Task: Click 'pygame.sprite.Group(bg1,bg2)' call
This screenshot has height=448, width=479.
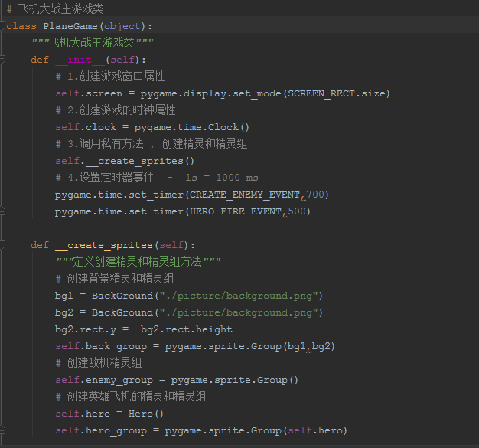Action: 250,346
